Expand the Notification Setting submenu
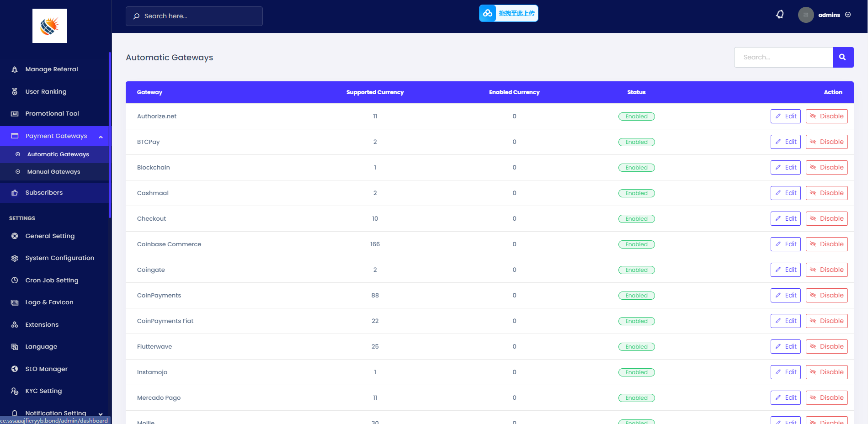868x424 pixels. 101,414
